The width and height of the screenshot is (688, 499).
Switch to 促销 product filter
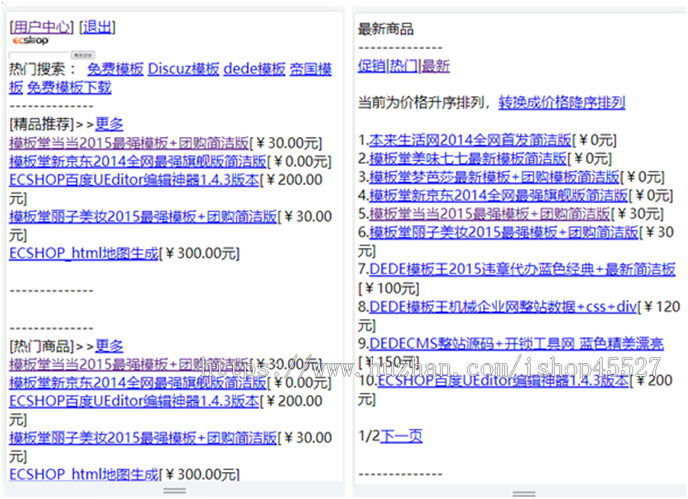pyautogui.click(x=372, y=66)
